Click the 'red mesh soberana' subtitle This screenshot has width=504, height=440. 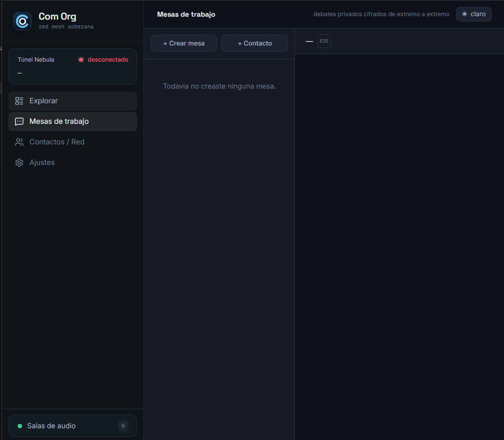66,26
